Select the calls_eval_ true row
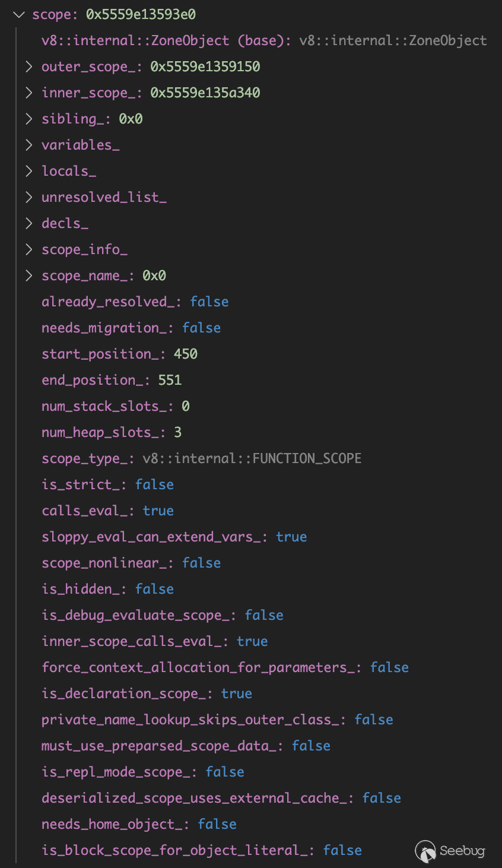 107,511
